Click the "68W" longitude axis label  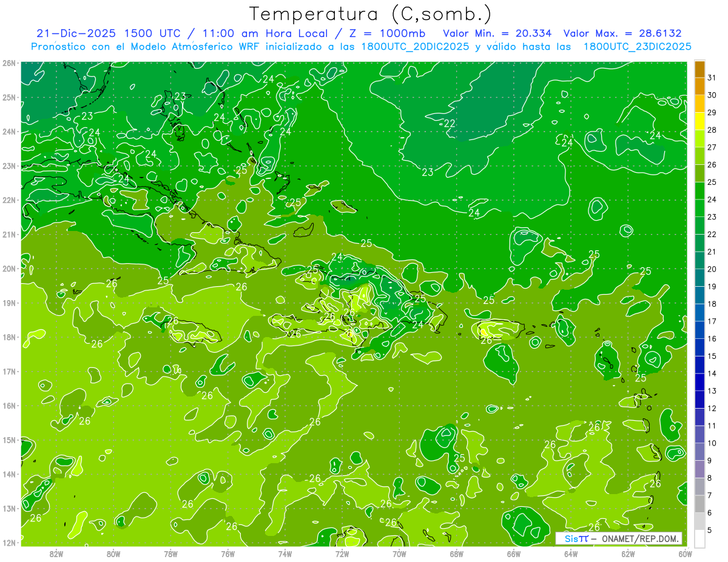456,553
